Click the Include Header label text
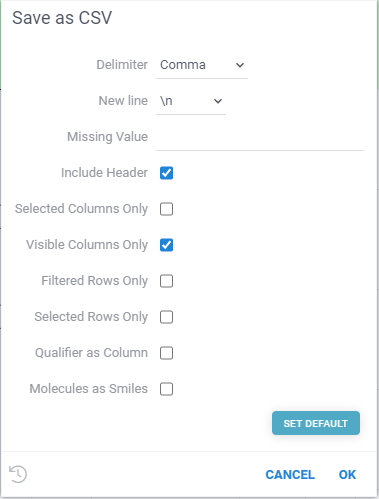This screenshot has width=379, height=499. pyautogui.click(x=104, y=173)
